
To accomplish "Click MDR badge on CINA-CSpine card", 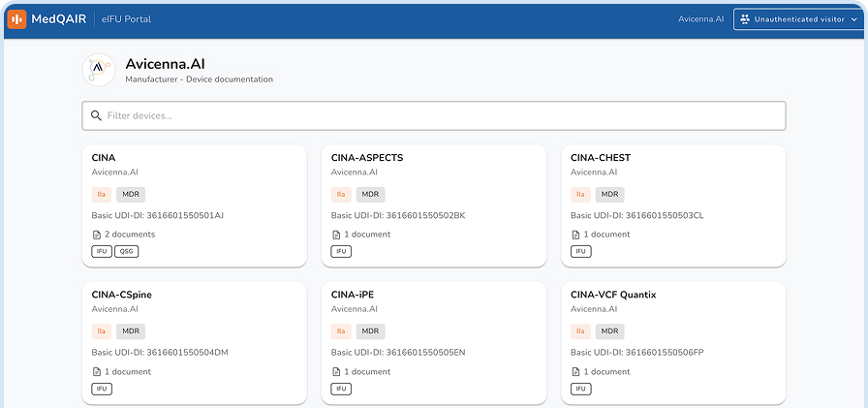I will pyautogui.click(x=131, y=331).
